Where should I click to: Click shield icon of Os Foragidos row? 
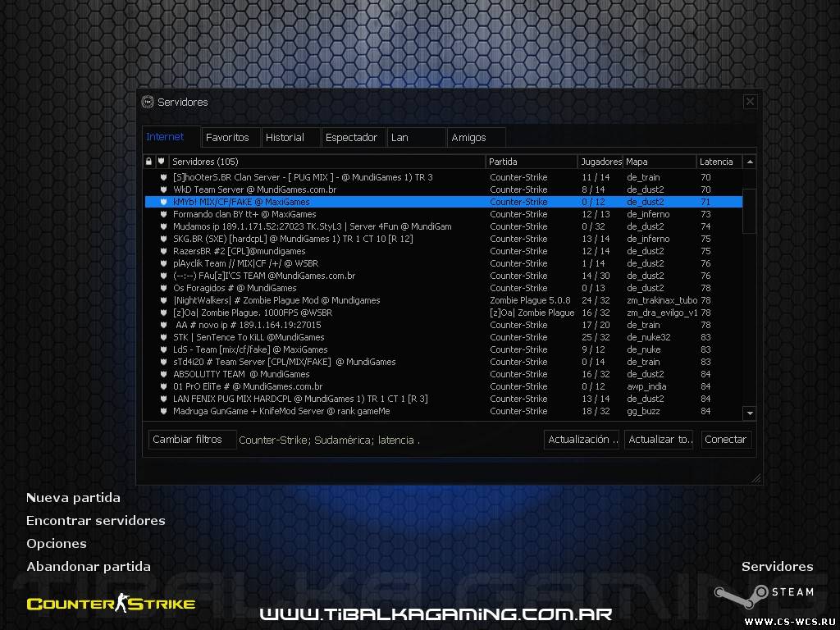pos(164,288)
